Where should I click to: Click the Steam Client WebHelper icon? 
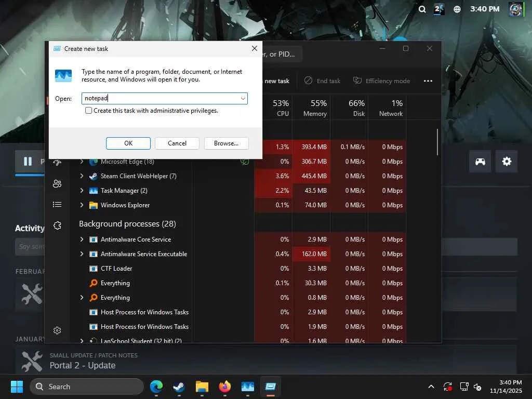pos(94,176)
